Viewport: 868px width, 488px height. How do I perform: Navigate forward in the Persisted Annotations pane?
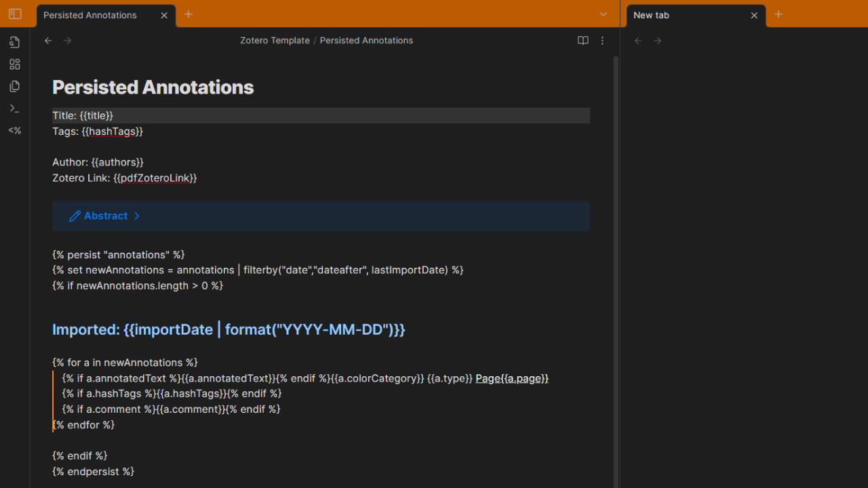pyautogui.click(x=68, y=41)
